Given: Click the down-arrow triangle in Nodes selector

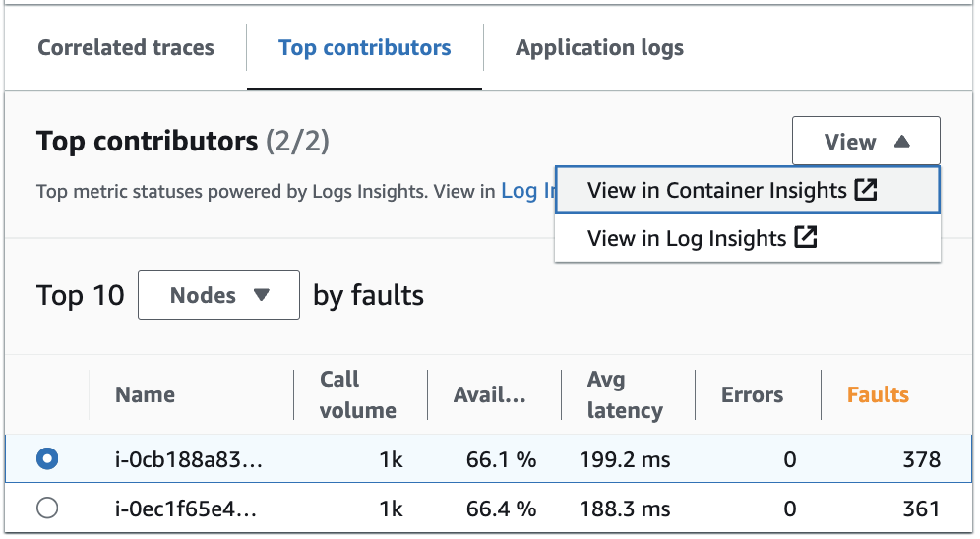Looking at the screenshot, I should 261,295.
